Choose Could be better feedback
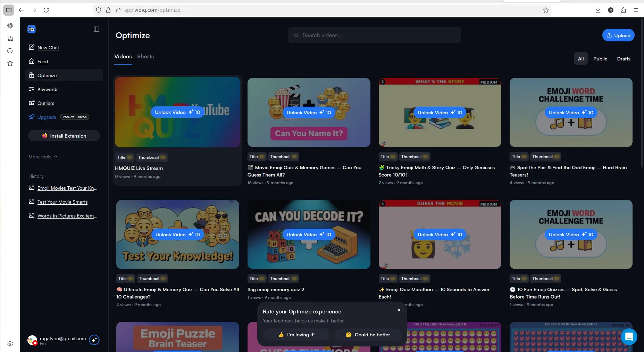This screenshot has width=644, height=352. click(368, 335)
